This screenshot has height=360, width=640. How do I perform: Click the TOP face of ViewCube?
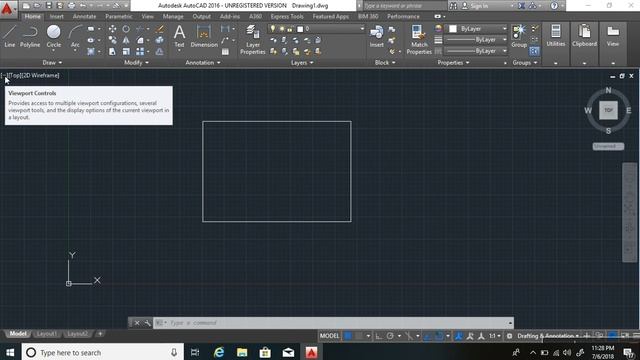[608, 110]
